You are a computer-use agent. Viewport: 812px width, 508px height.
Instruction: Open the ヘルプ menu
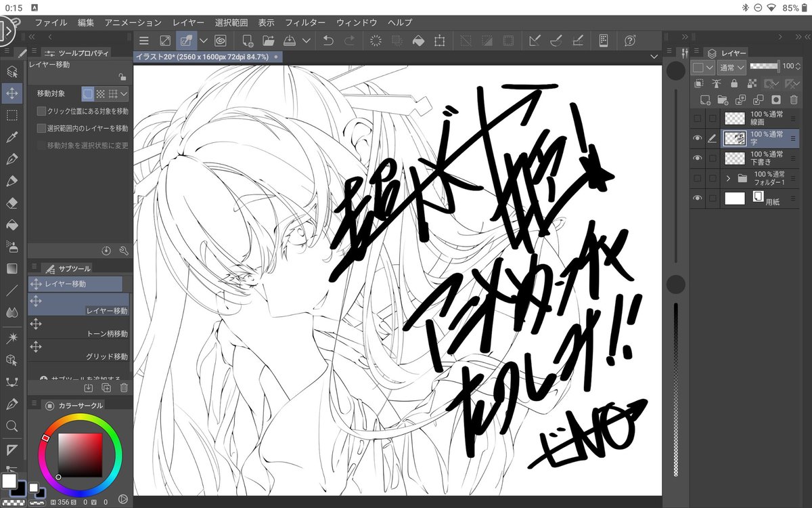click(x=400, y=22)
